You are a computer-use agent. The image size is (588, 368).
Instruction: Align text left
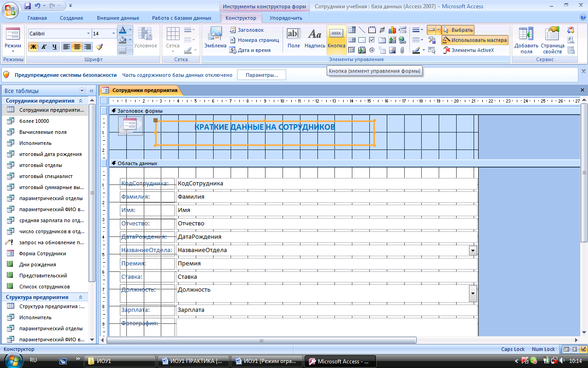tap(66, 46)
